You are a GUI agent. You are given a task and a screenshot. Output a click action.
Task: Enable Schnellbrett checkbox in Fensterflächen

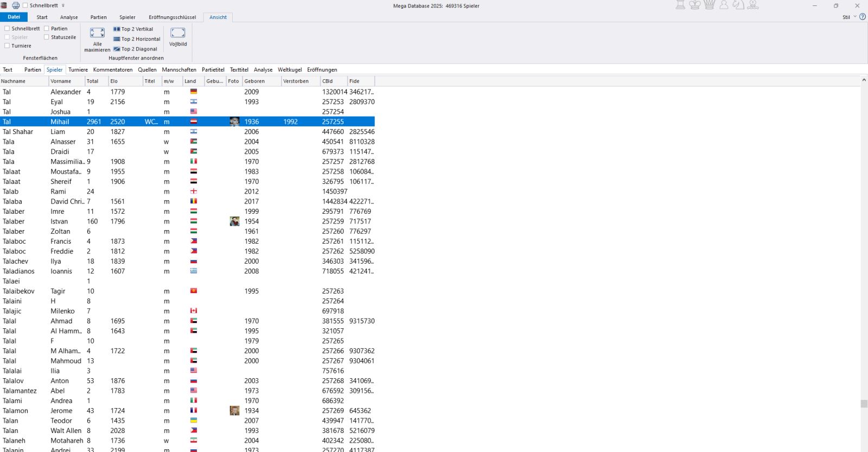click(8, 29)
